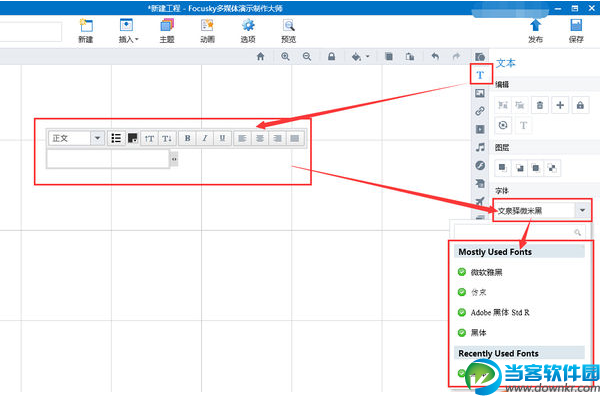
Task: Undo the last action
Action: [x=435, y=57]
